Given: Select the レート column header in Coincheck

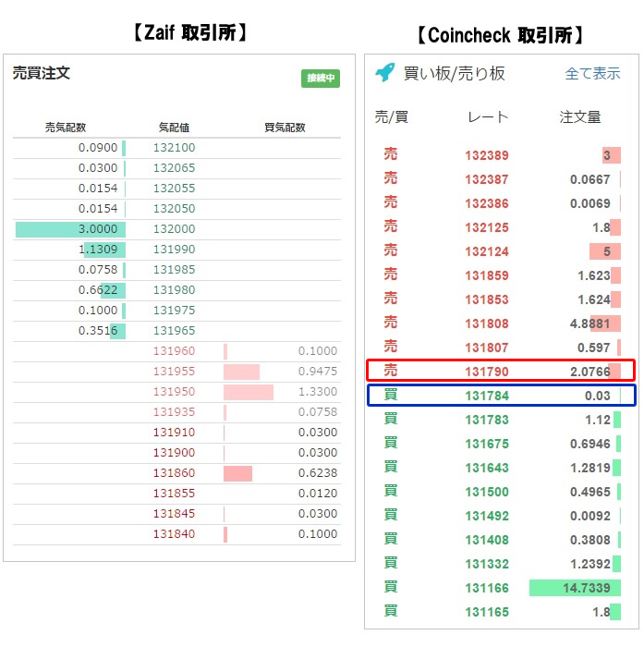Looking at the screenshot, I should [488, 117].
